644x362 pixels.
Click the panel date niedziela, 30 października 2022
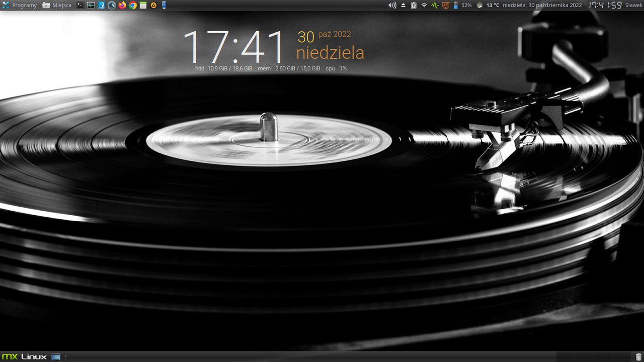[542, 5]
